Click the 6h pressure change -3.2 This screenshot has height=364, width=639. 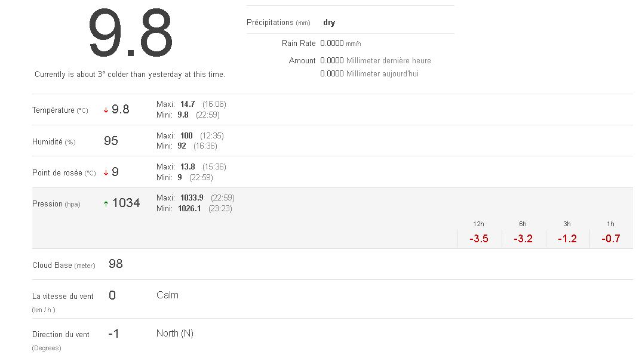tap(523, 239)
